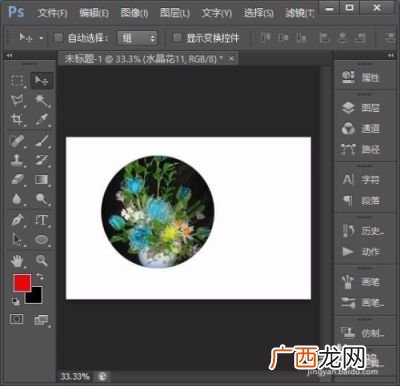Open the 编辑(E) menu

click(x=94, y=13)
